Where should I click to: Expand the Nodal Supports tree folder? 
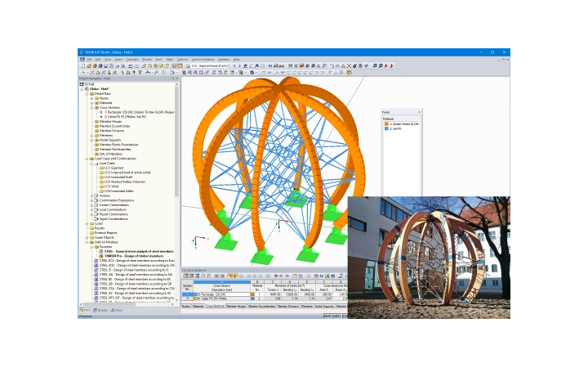click(x=91, y=140)
